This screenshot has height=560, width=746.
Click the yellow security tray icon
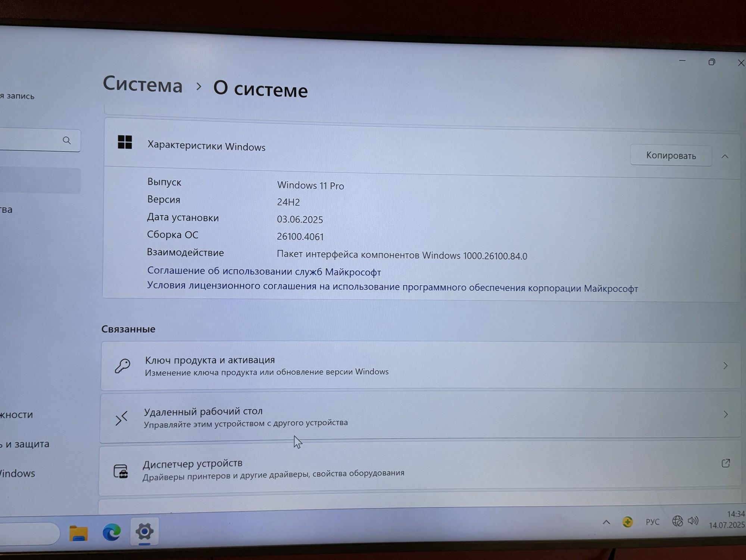point(628,522)
